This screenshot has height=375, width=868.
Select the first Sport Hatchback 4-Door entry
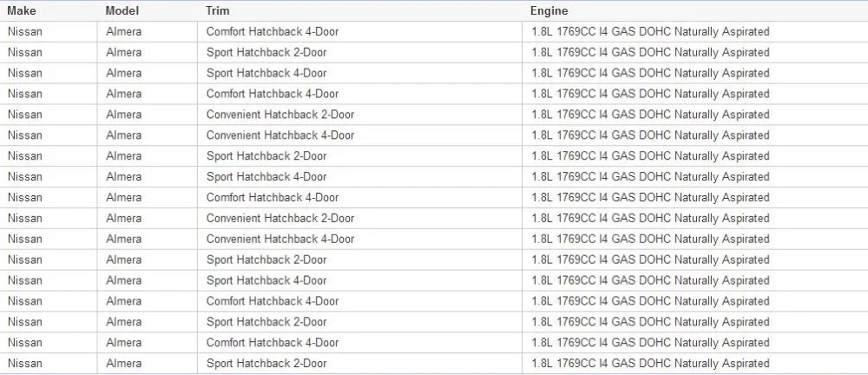[x=266, y=73]
